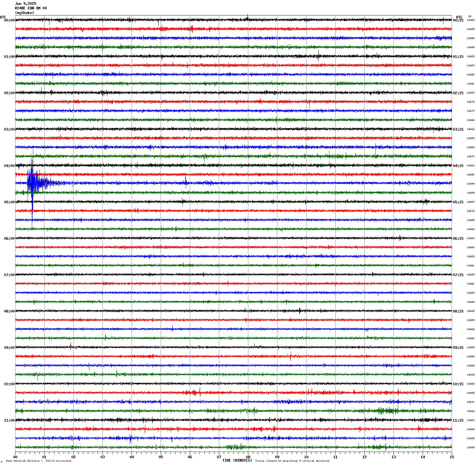Screen dimensions: 476x465
Task: Click minute tick label "09" on the x-axis
Action: (277, 457)
